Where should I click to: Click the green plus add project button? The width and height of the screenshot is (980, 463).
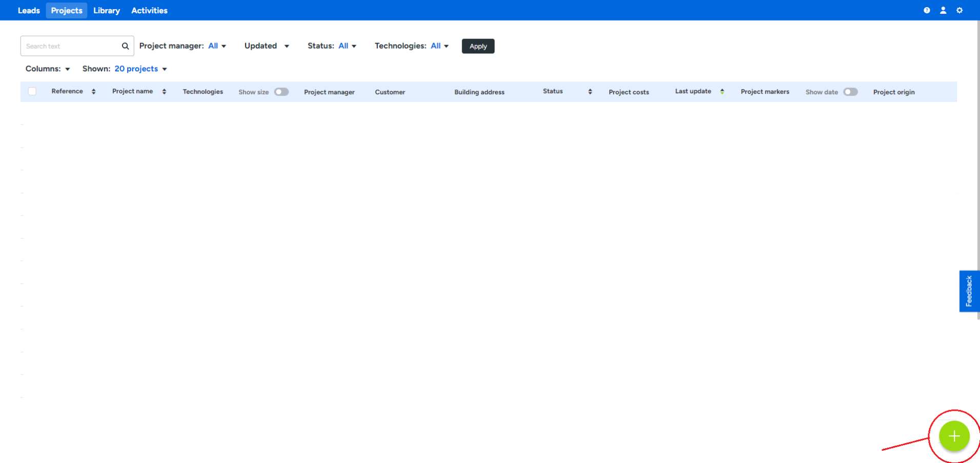pos(954,436)
